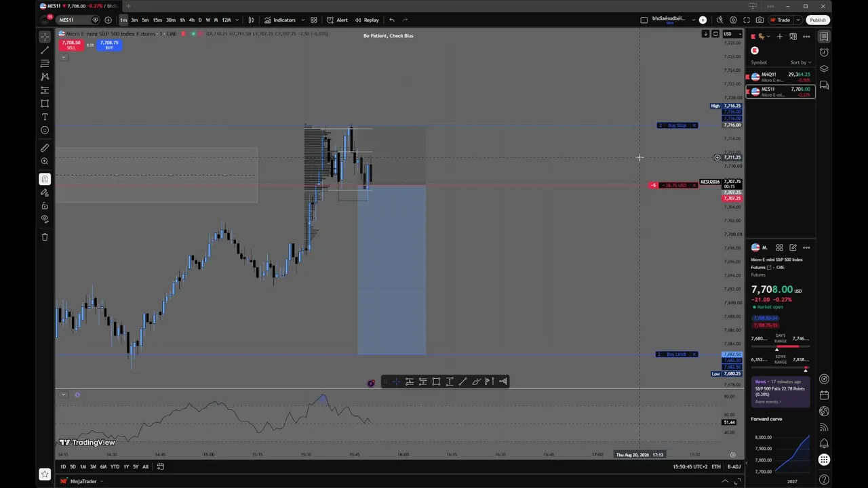Open the go-to-date calendar icon
This screenshot has height=488, width=868.
161,466
